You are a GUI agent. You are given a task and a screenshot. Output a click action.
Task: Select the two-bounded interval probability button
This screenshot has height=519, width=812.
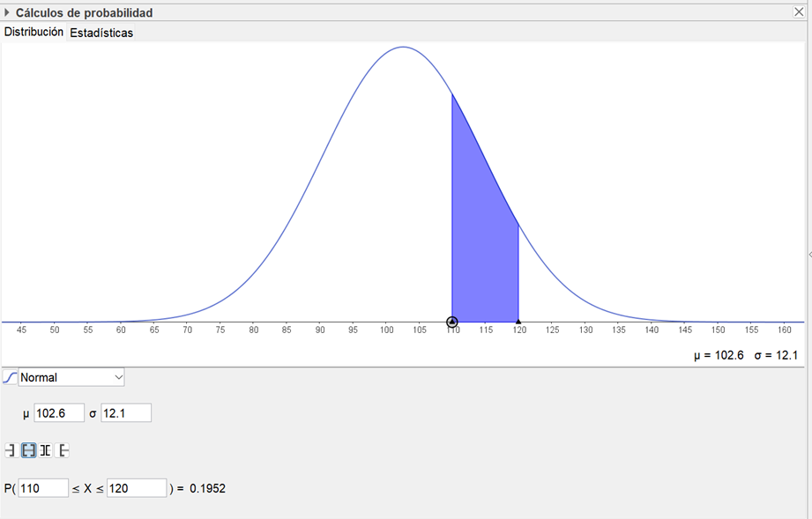pyautogui.click(x=28, y=450)
